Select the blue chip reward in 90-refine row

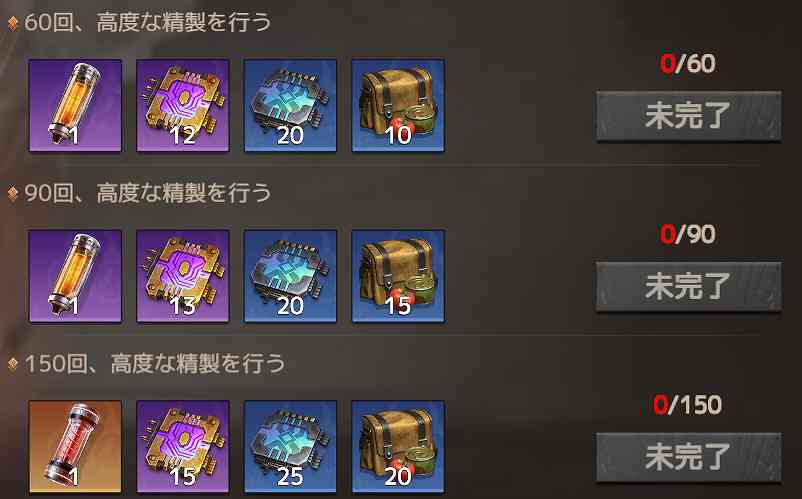291,276
